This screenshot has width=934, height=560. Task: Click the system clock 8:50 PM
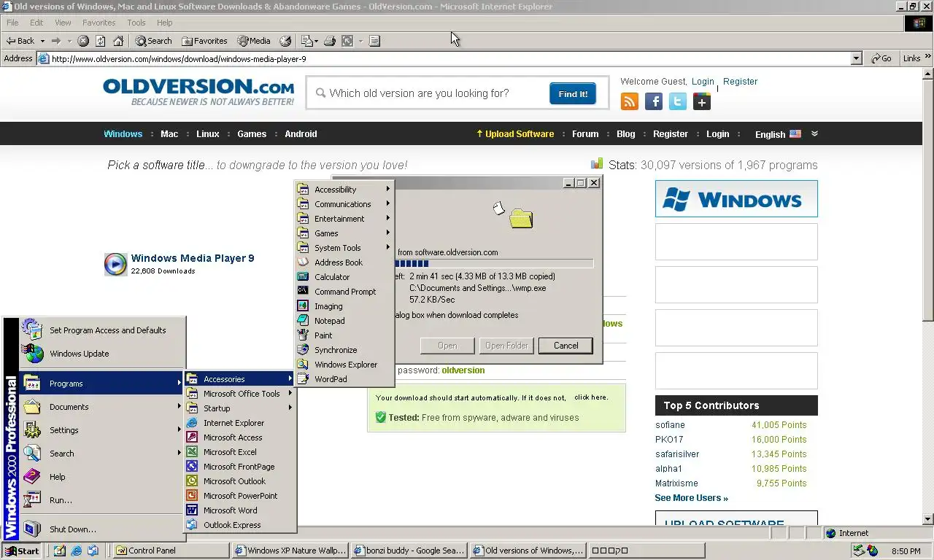[906, 551]
